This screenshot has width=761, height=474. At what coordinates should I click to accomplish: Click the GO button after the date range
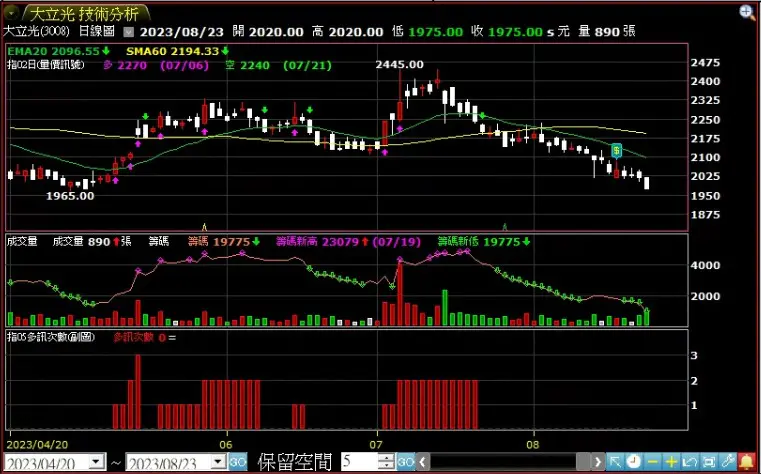point(238,461)
